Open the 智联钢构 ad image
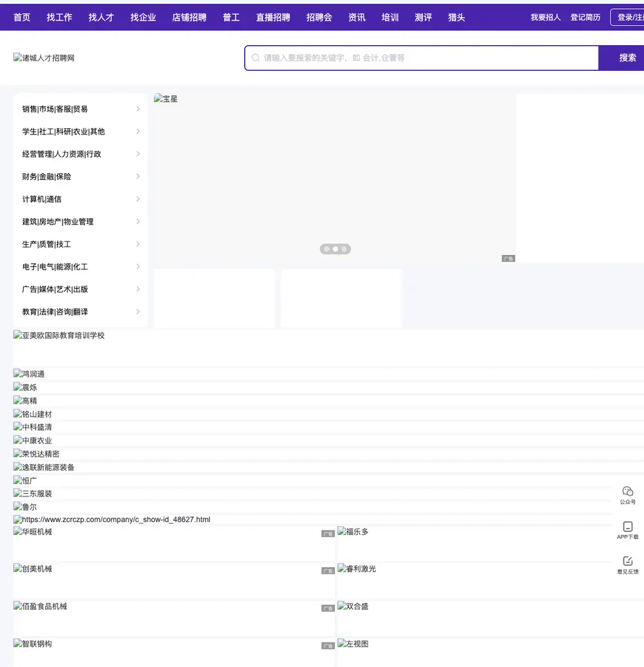This screenshot has width=644, height=667. tap(174, 653)
